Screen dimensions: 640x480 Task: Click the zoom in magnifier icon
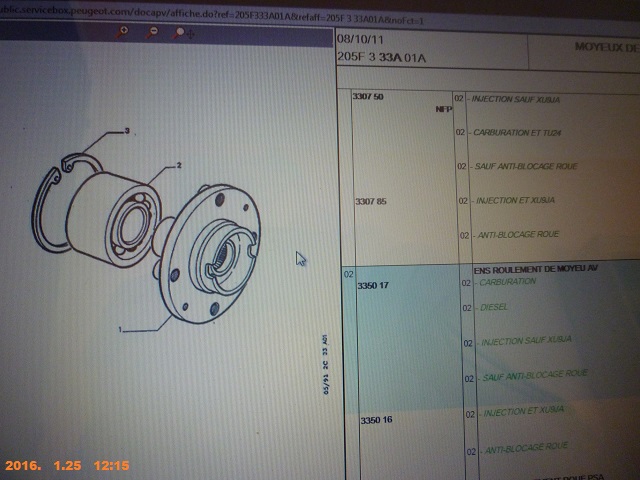122,32
